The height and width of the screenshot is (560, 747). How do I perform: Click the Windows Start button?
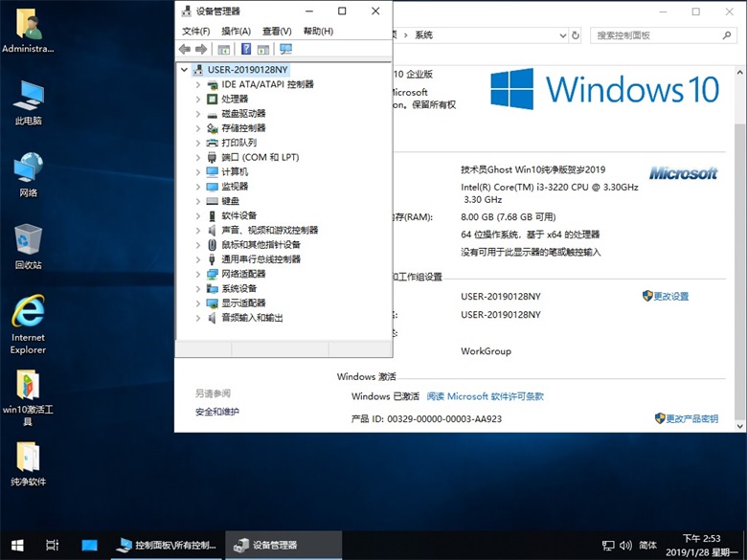[16, 545]
